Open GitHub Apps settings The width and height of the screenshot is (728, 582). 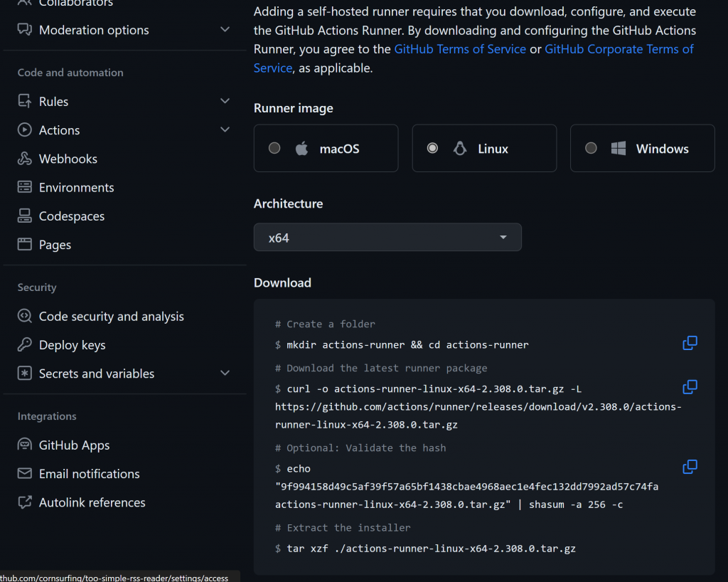[x=74, y=445]
